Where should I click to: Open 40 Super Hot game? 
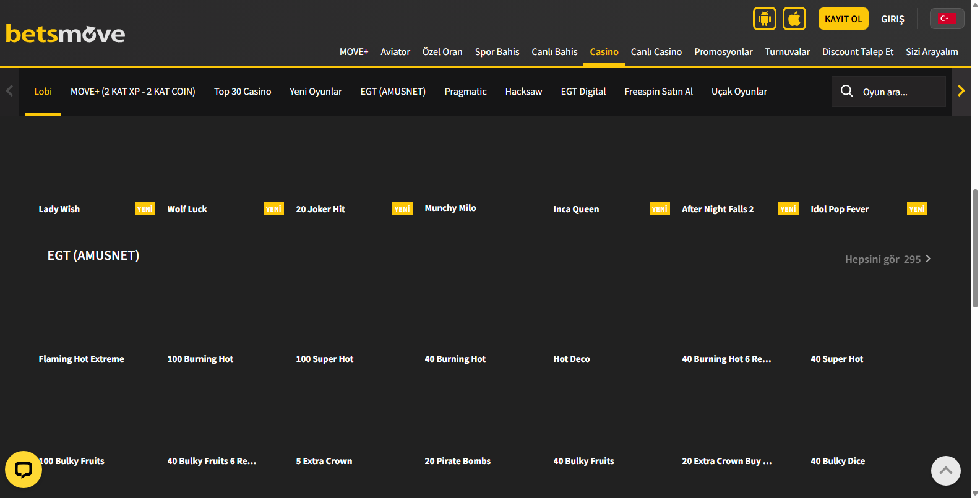click(x=837, y=359)
